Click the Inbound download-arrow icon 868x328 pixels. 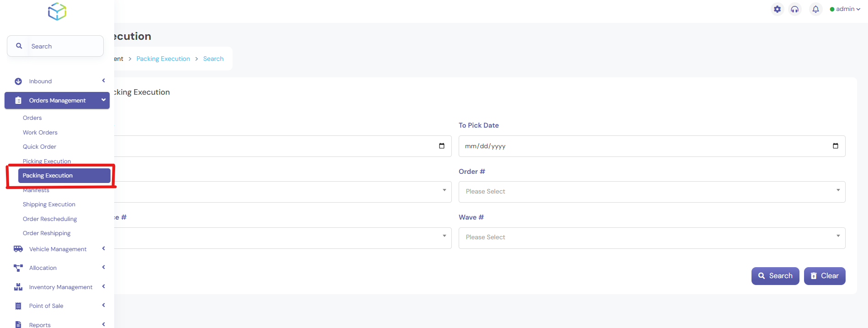pyautogui.click(x=18, y=81)
